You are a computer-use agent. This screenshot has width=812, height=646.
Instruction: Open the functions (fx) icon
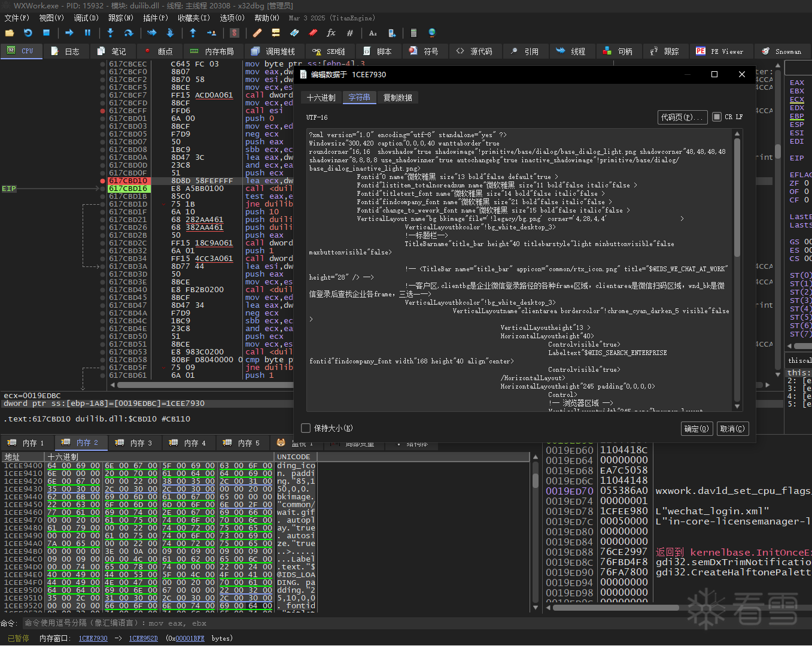coord(331,33)
